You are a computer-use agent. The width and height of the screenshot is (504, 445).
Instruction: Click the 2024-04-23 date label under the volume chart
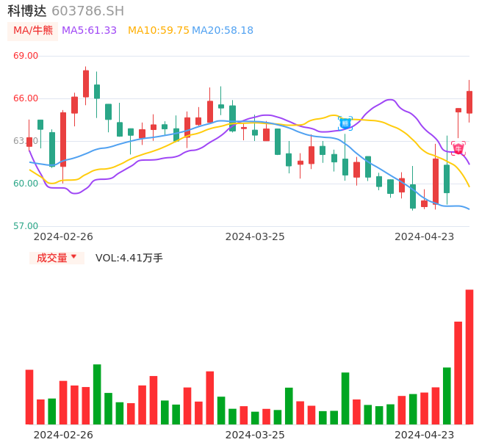(424, 434)
